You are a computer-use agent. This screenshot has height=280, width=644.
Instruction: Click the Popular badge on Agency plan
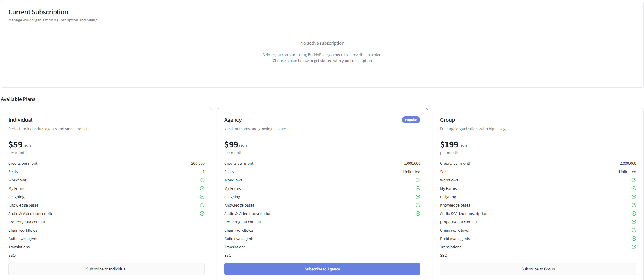411,120
